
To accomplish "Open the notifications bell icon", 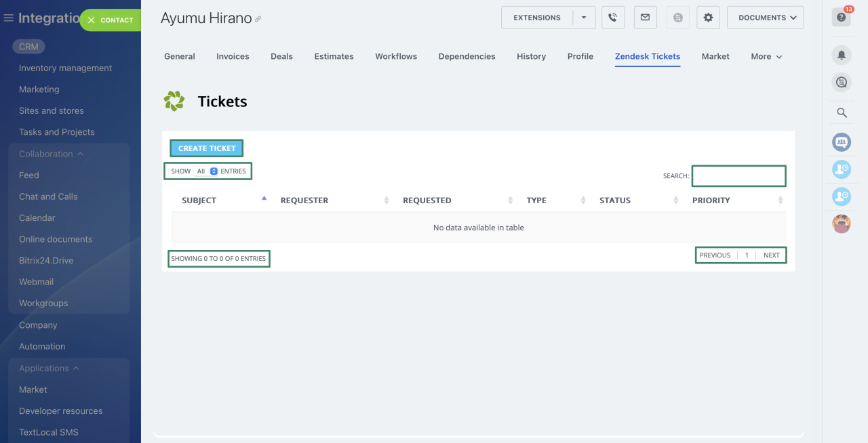I will coord(842,56).
